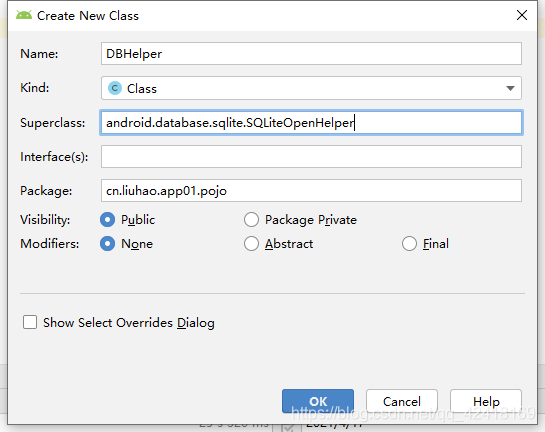Click the Package field cn.liuhao.app01.pojo
545x432 pixels.
point(311,190)
